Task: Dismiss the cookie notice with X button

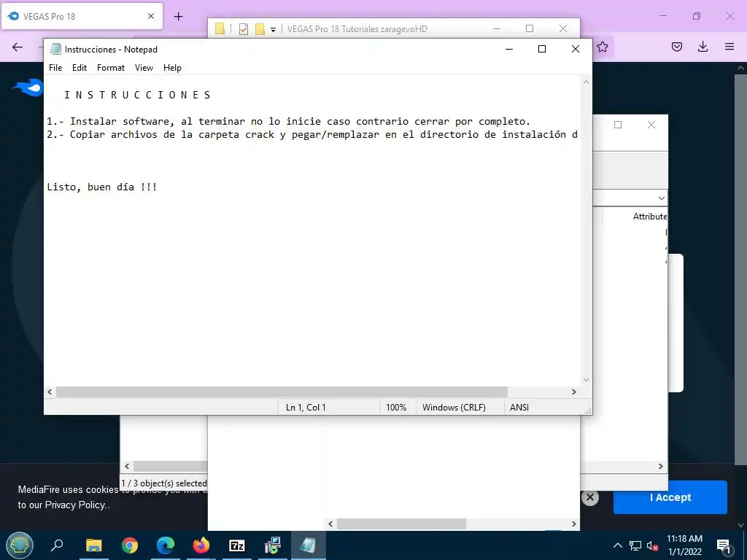Action: click(x=589, y=497)
